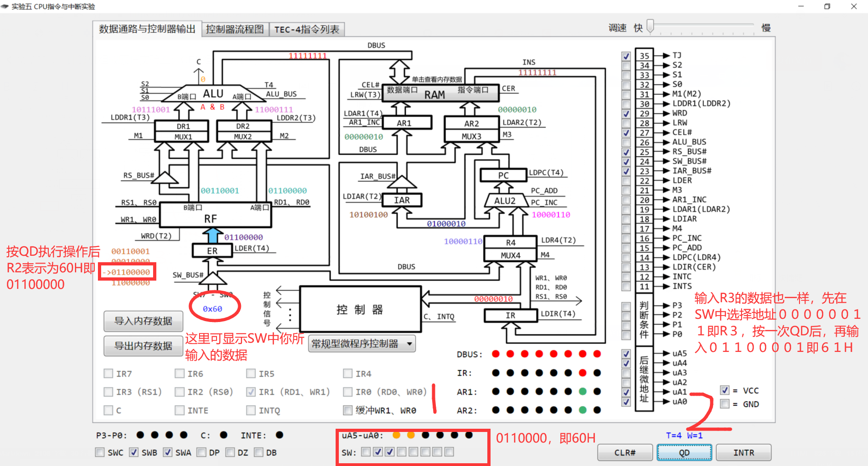Screen dimensions: 868x466
Task: Toggle signal 27 CEL# checkbox
Action: pos(626,133)
